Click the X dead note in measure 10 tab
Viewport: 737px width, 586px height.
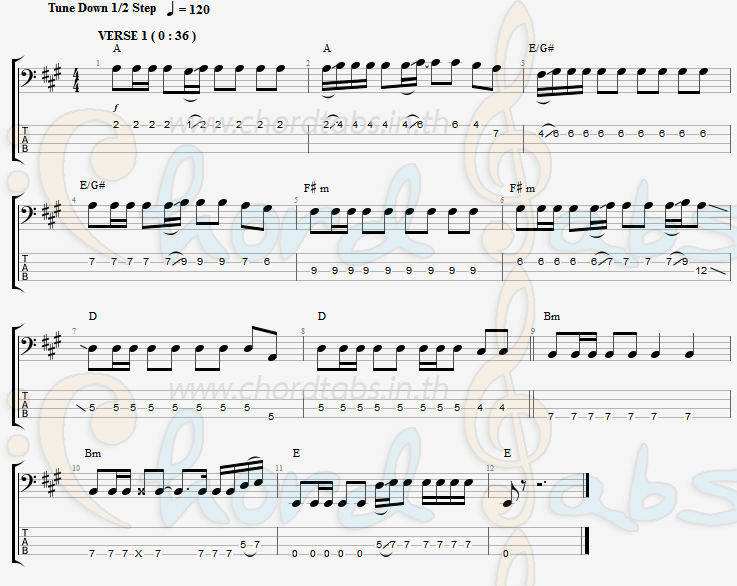click(x=139, y=554)
